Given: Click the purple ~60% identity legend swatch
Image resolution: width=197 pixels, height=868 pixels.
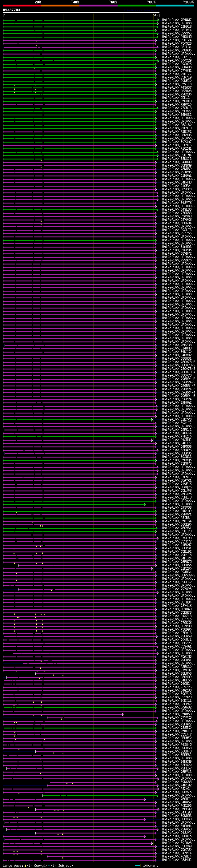Looking at the screenshot, I should tap(98, 6).
